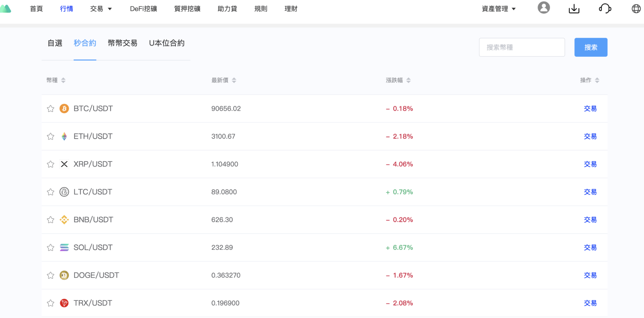Click BNB price 626.30
The image size is (644, 318).
(222, 220)
